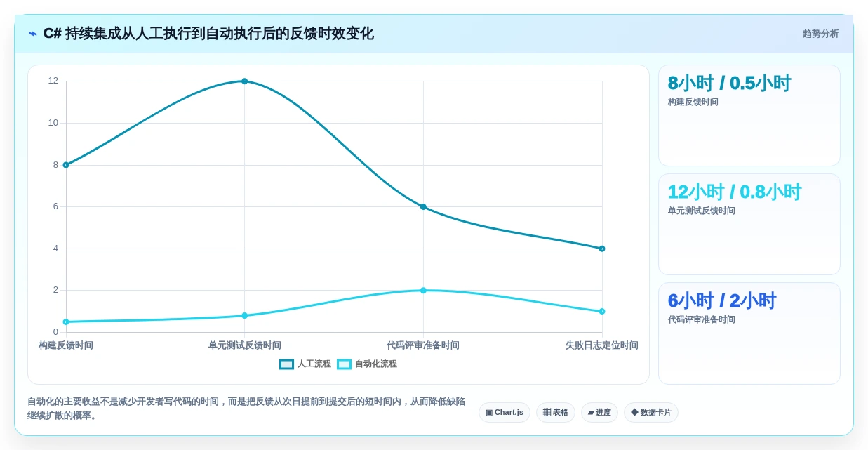Click the 人工流程 point at 构建反馈时间
Image resolution: width=868 pixels, height=450 pixels.
pos(66,165)
